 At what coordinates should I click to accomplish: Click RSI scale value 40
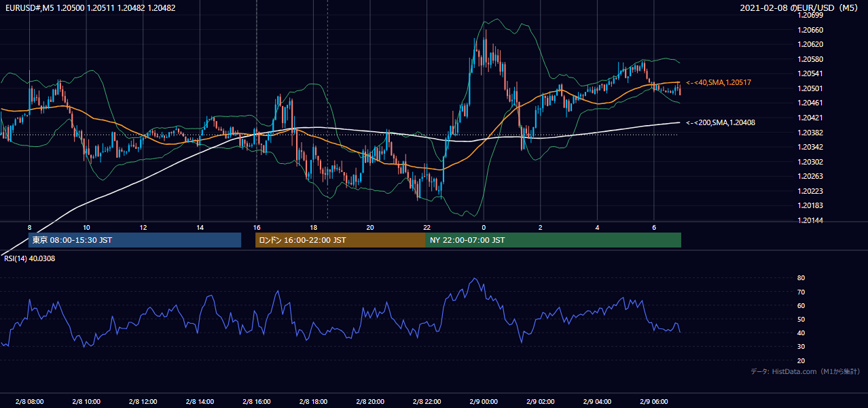click(x=801, y=333)
